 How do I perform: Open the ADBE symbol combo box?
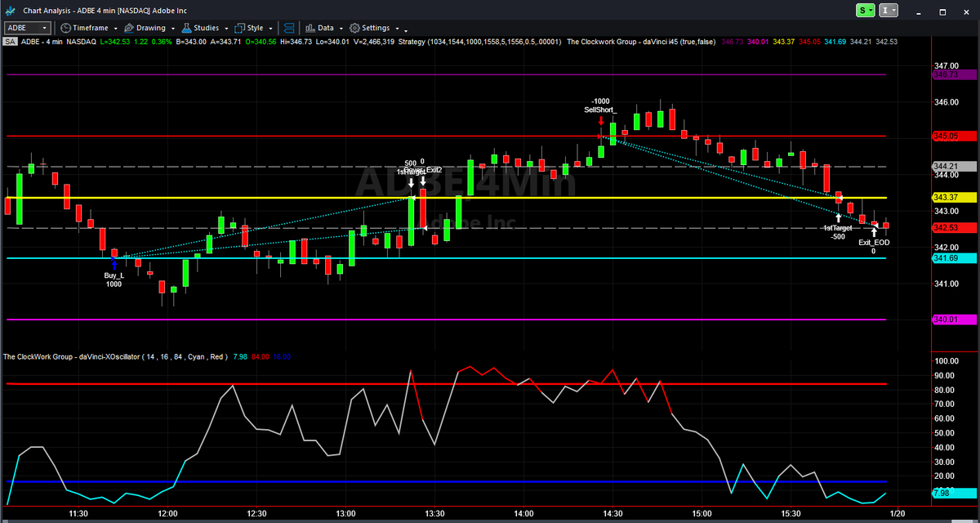28,28
